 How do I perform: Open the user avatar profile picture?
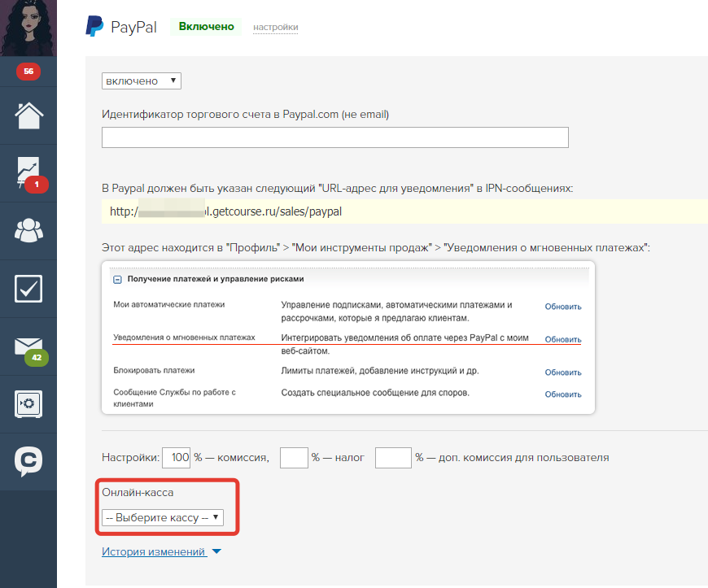[x=28, y=28]
